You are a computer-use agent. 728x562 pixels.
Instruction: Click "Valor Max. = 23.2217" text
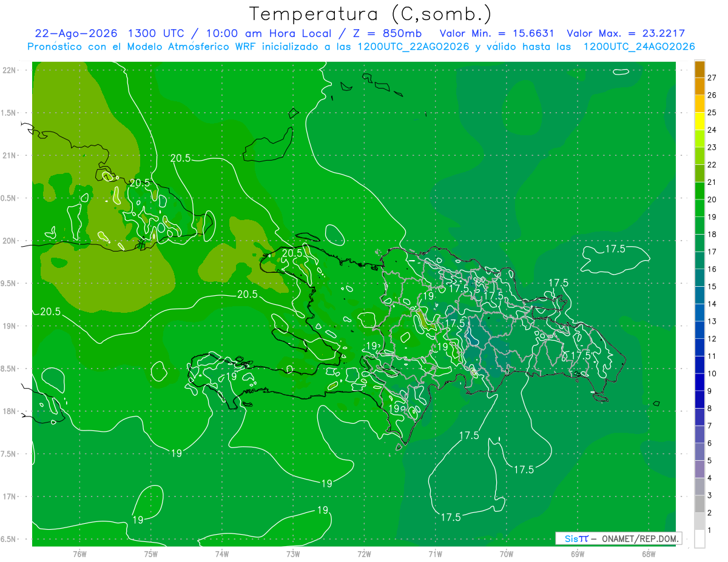[625, 34]
